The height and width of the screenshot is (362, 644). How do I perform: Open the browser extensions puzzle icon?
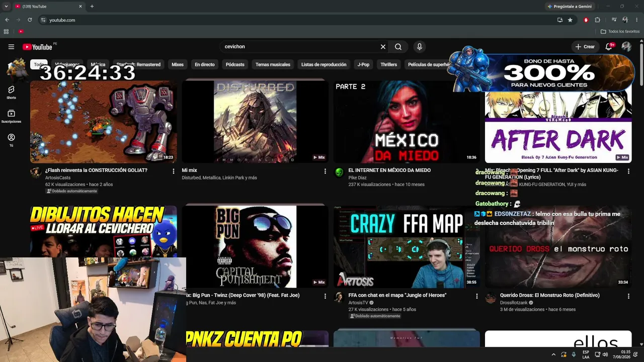click(x=598, y=20)
